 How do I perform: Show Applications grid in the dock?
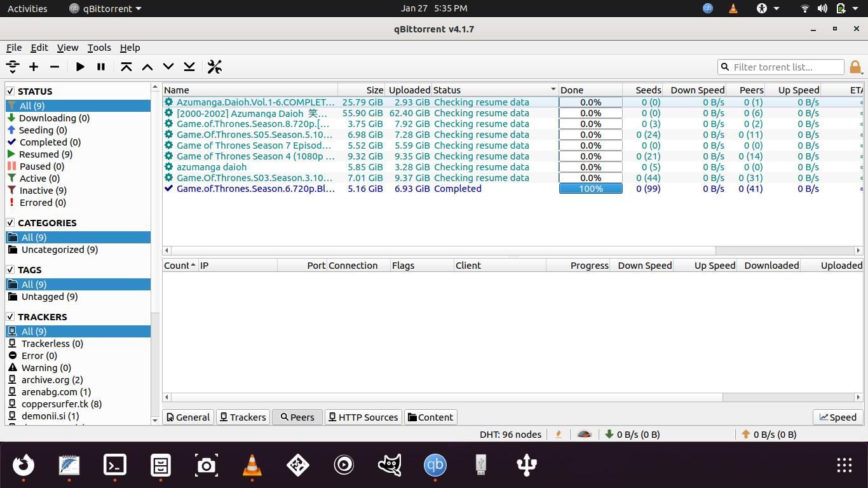tap(844, 465)
